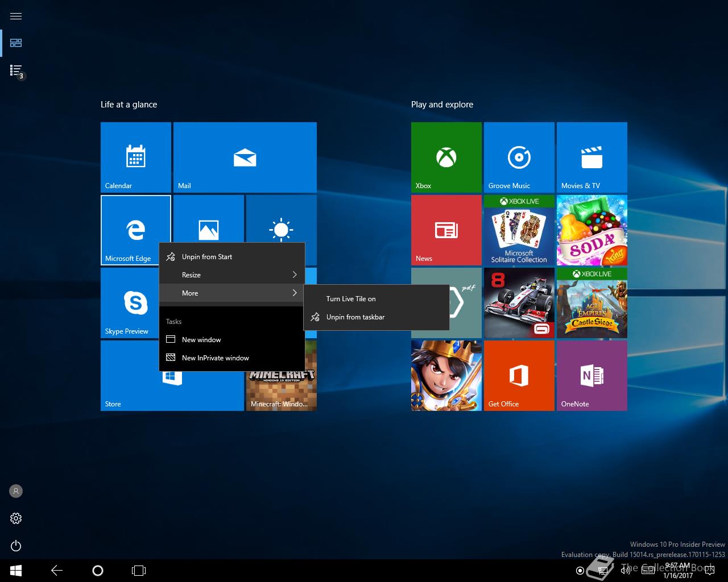Open the clock showing 9:57 AM
This screenshot has height=582, width=728.
point(677,571)
